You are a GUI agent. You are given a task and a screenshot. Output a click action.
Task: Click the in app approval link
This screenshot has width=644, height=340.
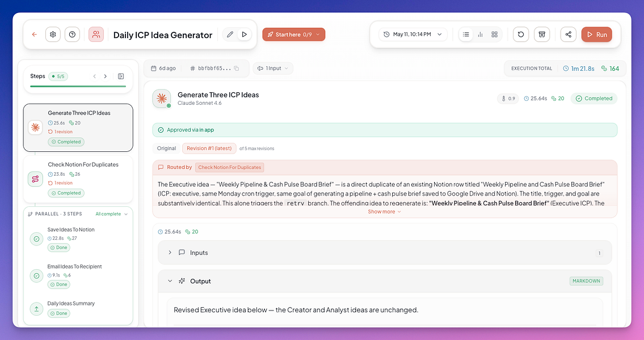tap(207, 130)
